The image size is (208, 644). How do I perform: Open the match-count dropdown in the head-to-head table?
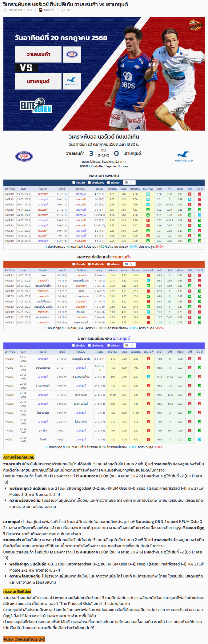tap(129, 183)
